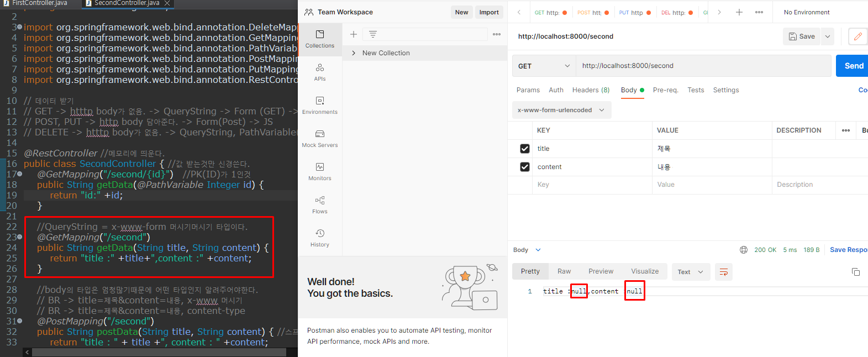Select the Body request tab
The width and height of the screenshot is (868, 357).
633,90
